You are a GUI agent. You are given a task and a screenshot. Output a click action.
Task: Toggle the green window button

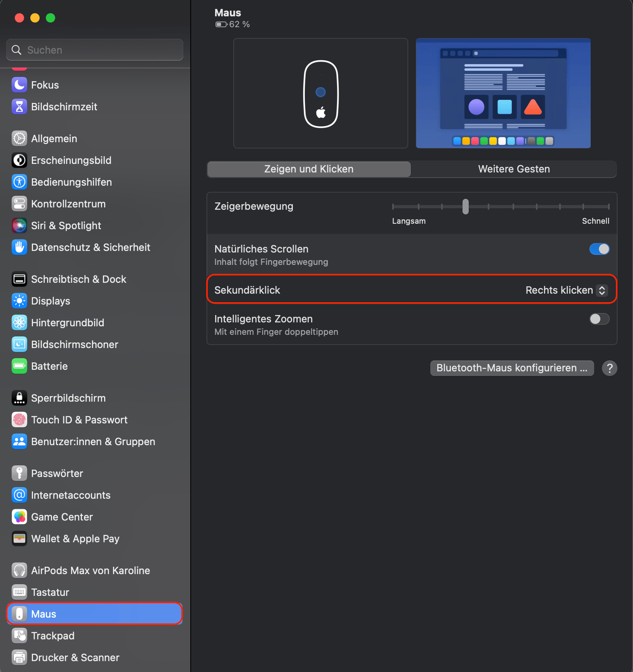(x=50, y=17)
